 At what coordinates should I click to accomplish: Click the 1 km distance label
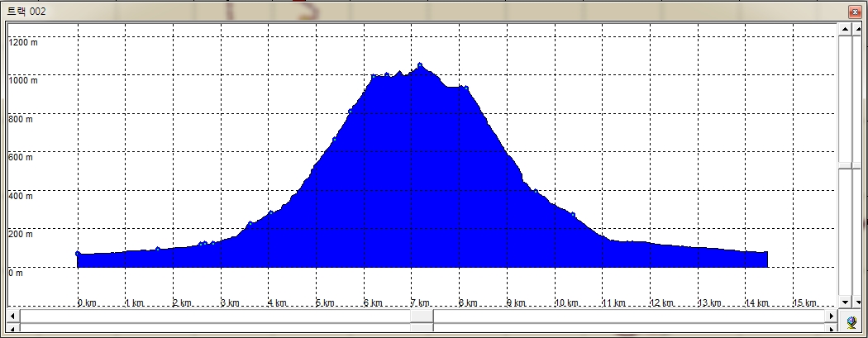135,302
